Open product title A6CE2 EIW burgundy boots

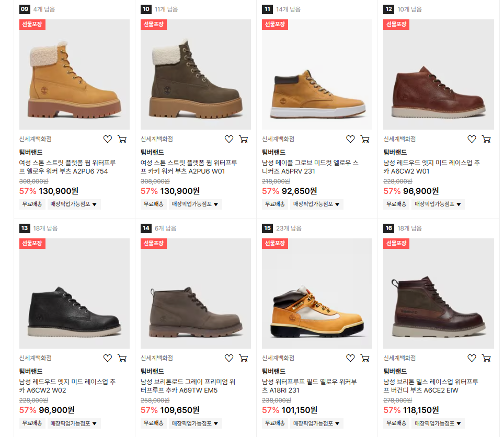coord(431,386)
